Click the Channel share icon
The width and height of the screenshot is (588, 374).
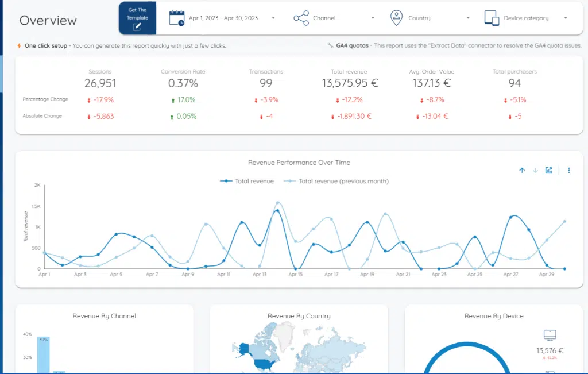tap(301, 18)
